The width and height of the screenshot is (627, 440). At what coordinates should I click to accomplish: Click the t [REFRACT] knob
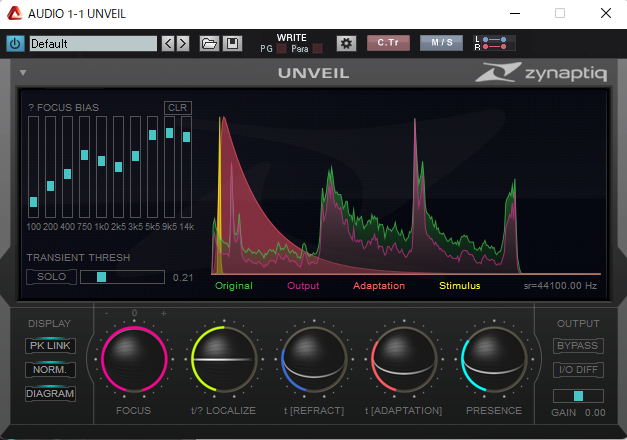click(x=314, y=359)
